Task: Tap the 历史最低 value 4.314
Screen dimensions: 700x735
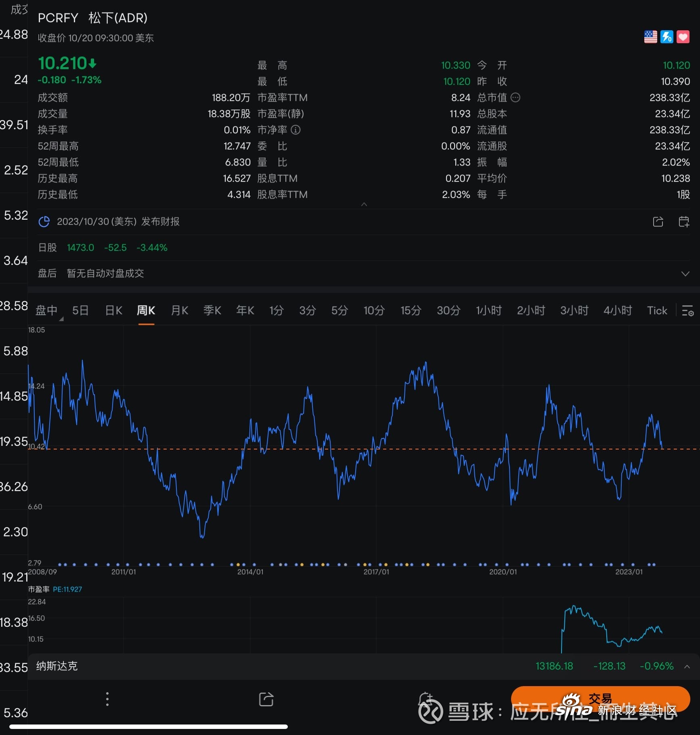Action: tap(239, 194)
